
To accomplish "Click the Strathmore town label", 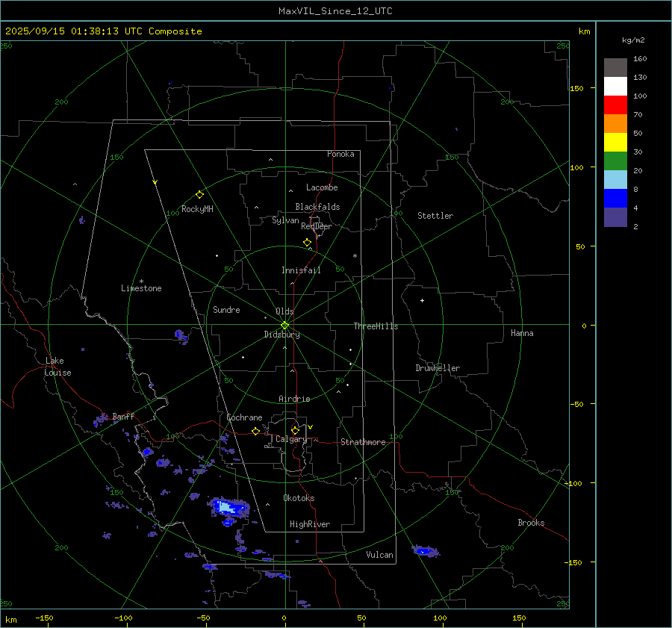I will point(363,442).
